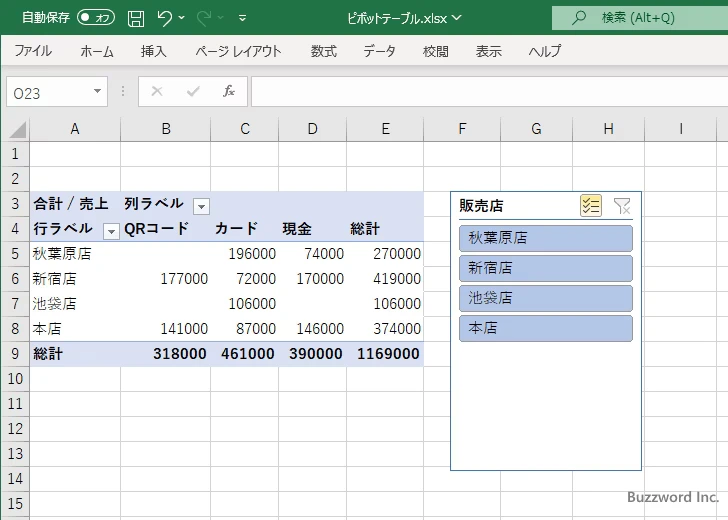Click the Insert Function fx icon
The height and width of the screenshot is (520, 728).
229,91
